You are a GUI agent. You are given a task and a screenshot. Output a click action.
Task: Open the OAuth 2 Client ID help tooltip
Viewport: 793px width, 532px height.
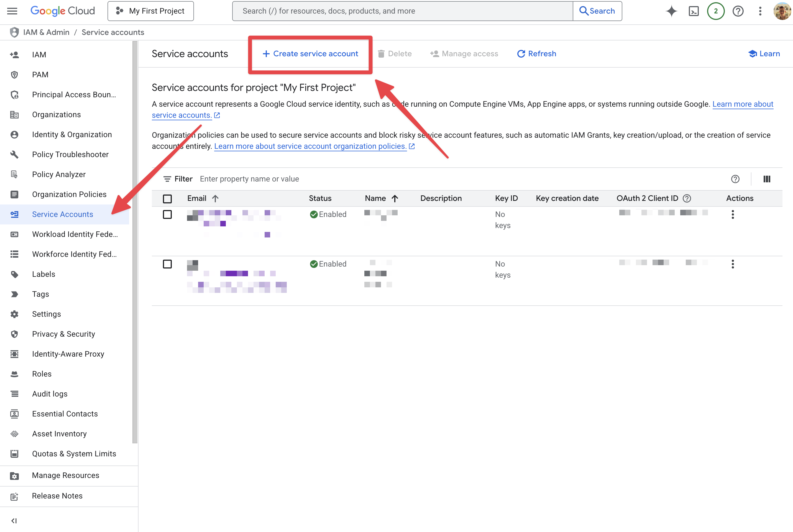(687, 198)
